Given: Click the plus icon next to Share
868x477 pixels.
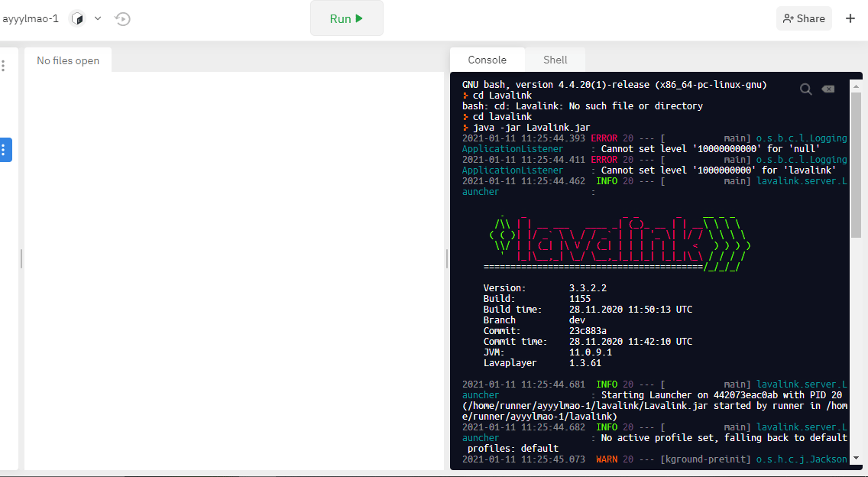Looking at the screenshot, I should tap(850, 18).
